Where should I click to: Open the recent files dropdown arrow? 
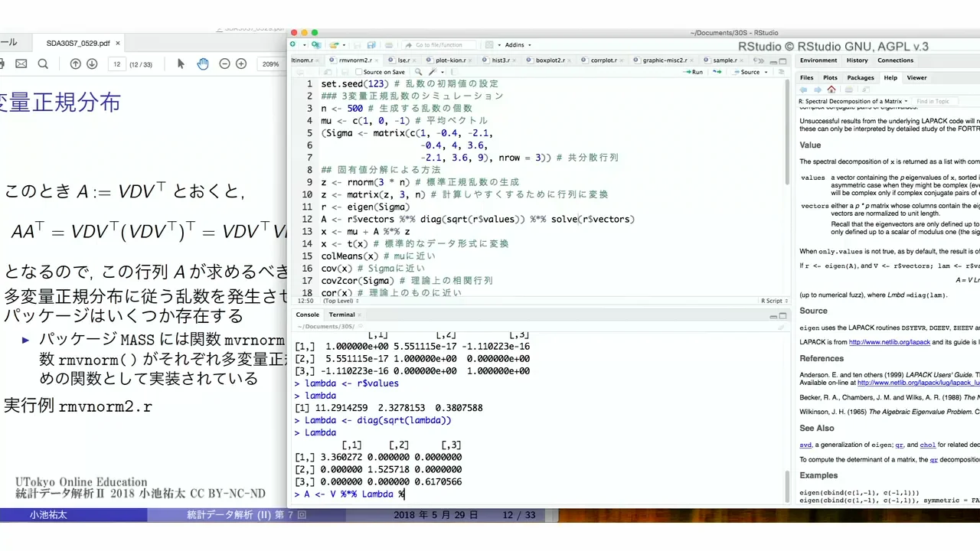coord(344,45)
